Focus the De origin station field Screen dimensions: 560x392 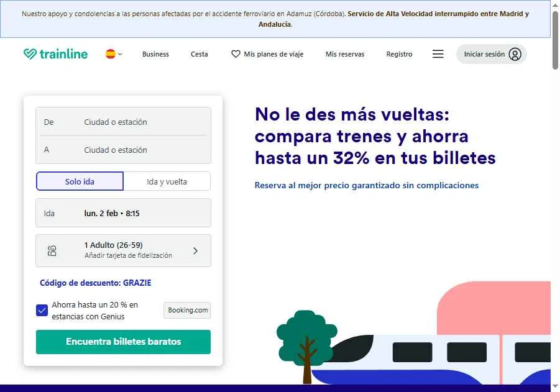tap(123, 122)
